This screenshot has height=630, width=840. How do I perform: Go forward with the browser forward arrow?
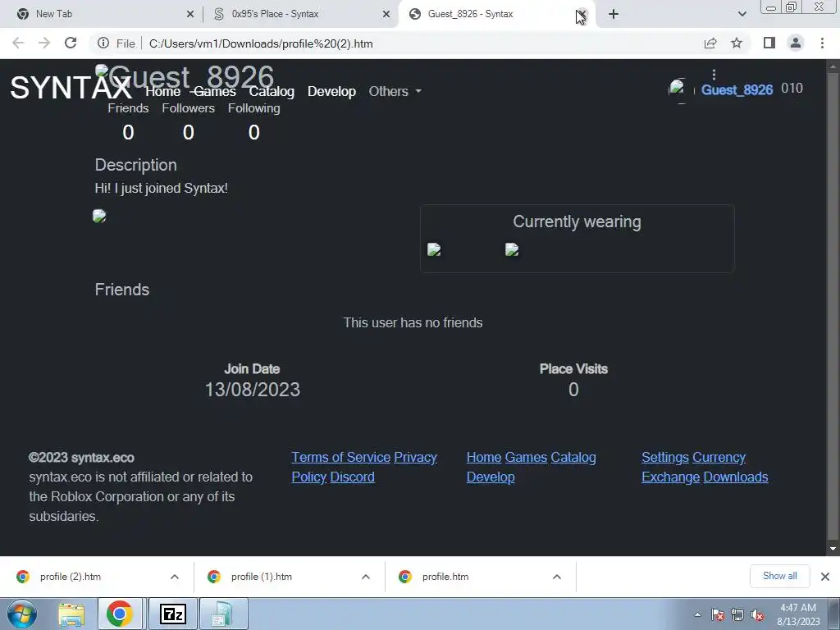[x=44, y=43]
